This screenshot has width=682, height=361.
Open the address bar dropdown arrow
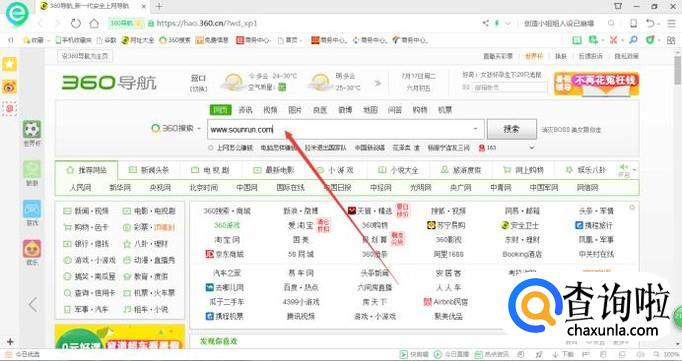coord(508,23)
